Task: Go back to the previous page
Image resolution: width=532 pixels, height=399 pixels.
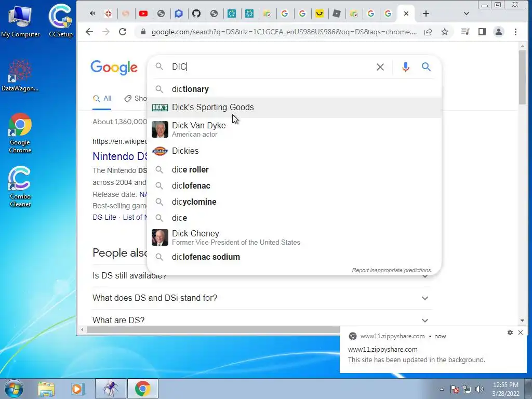Action: 89,32
